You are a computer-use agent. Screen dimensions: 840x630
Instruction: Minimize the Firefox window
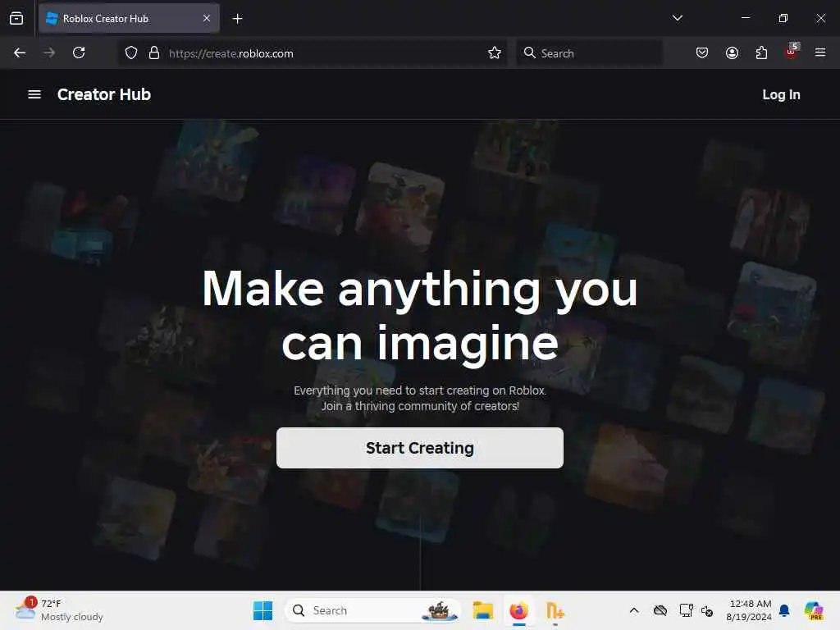click(x=745, y=18)
